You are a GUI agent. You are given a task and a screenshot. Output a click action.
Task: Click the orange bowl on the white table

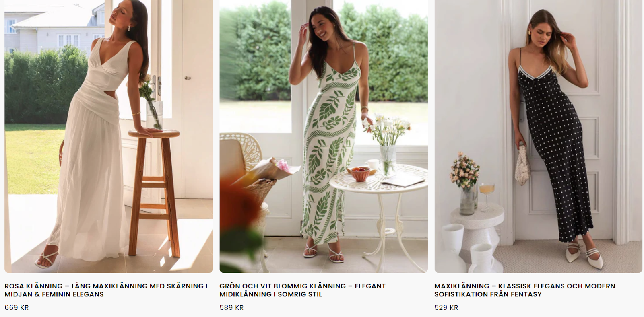(359, 174)
